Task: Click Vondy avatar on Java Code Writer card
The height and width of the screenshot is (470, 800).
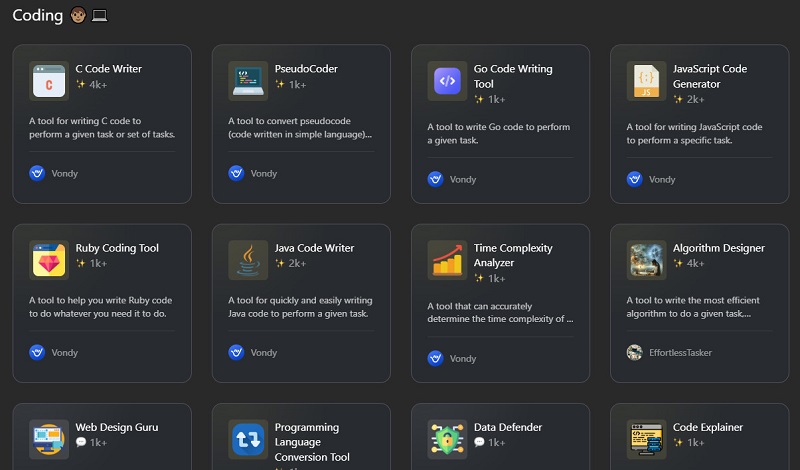Action: tap(236, 353)
